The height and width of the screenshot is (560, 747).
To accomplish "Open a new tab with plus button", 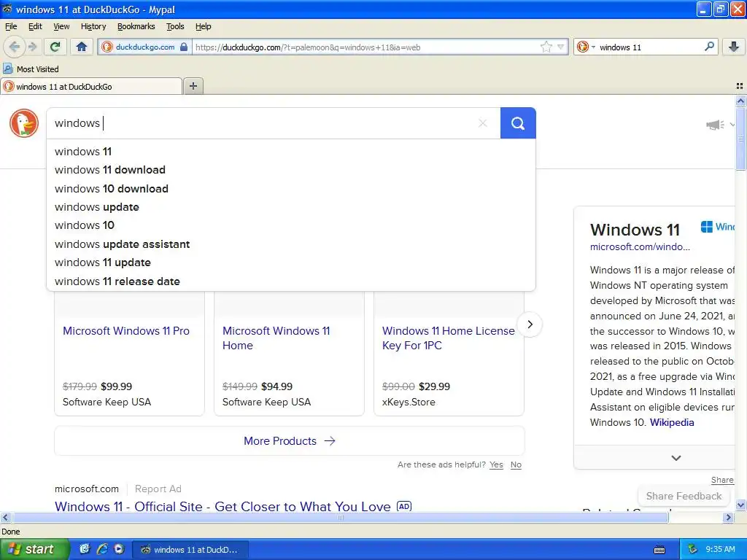I will 193,86.
